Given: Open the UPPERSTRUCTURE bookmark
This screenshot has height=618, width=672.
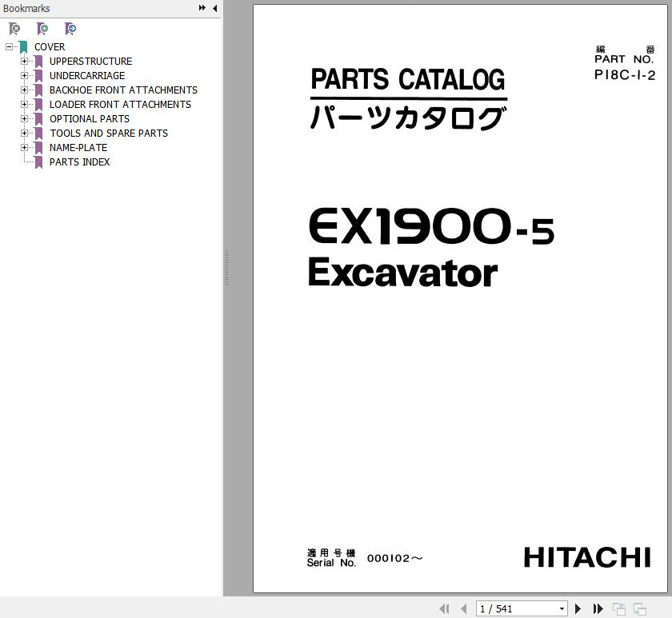Looking at the screenshot, I should point(90,62).
